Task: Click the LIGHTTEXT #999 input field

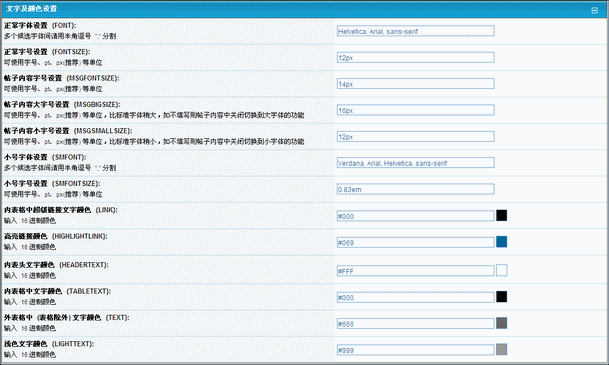Action: 416,350
